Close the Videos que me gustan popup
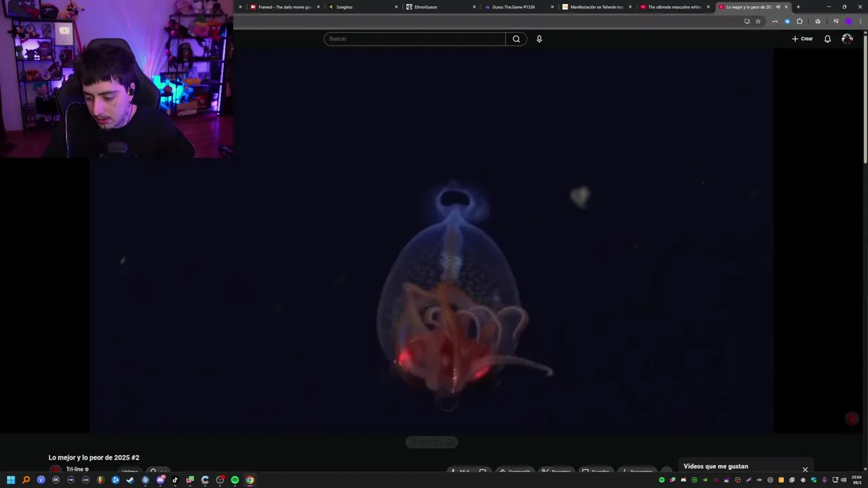868x488 pixels. (805, 469)
